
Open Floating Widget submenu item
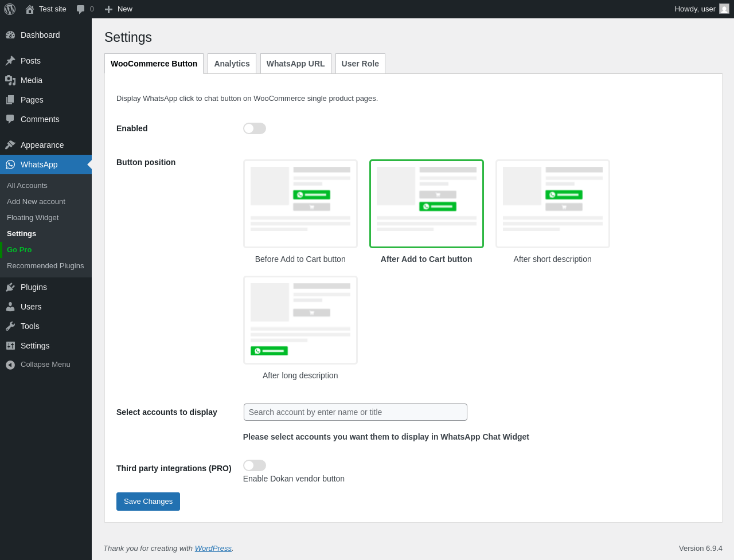[33, 218]
